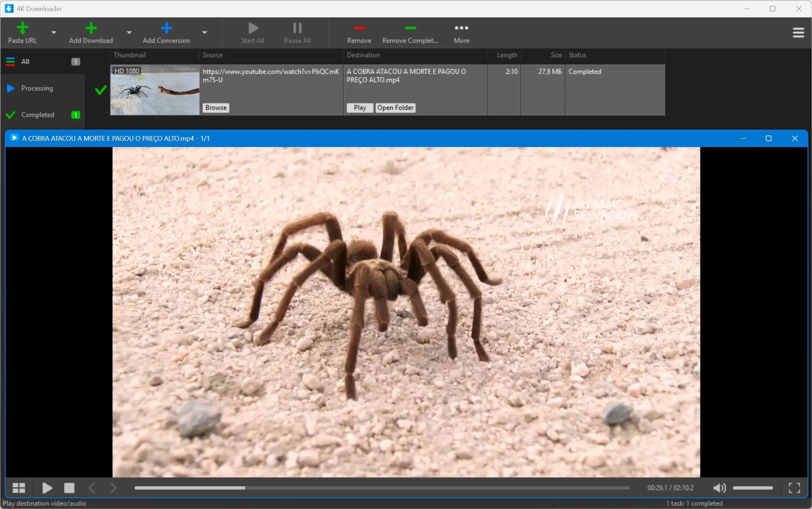
Task: Click the Open Folder button
Action: (395, 107)
